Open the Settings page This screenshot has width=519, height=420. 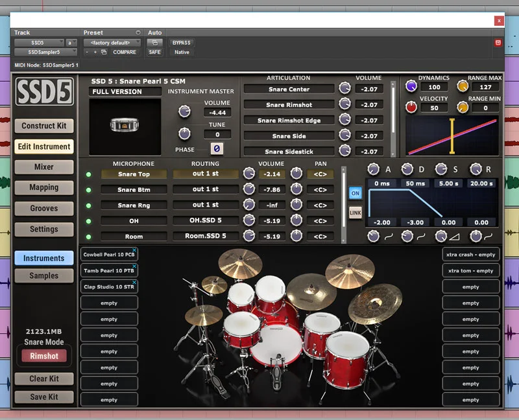click(44, 229)
